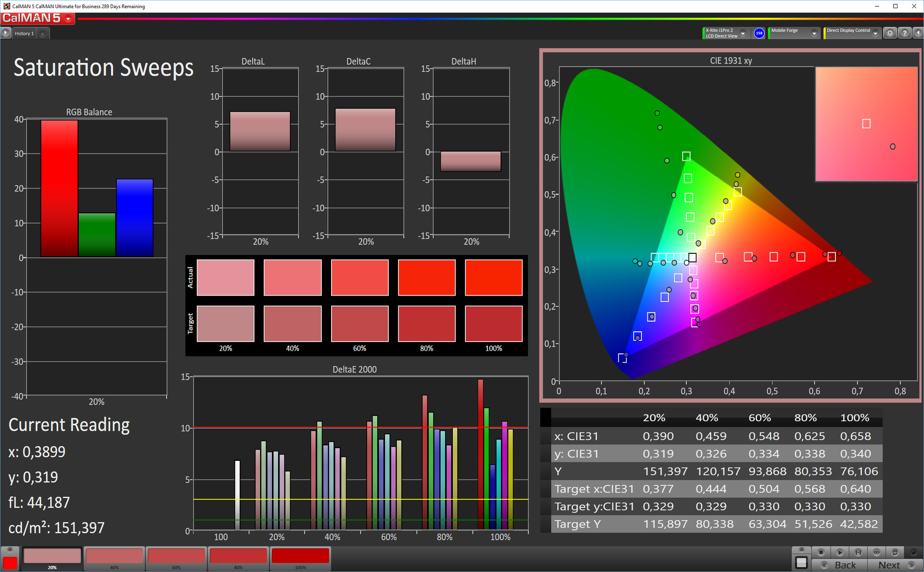Click the refresh cycle icon

coord(895,552)
